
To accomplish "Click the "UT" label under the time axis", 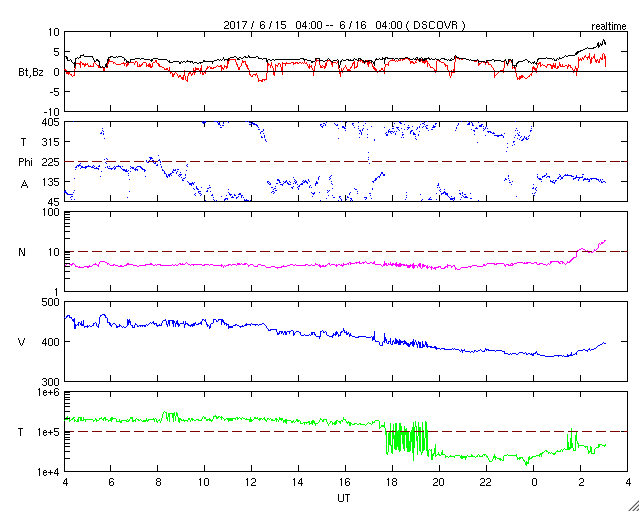I will 344,498.
